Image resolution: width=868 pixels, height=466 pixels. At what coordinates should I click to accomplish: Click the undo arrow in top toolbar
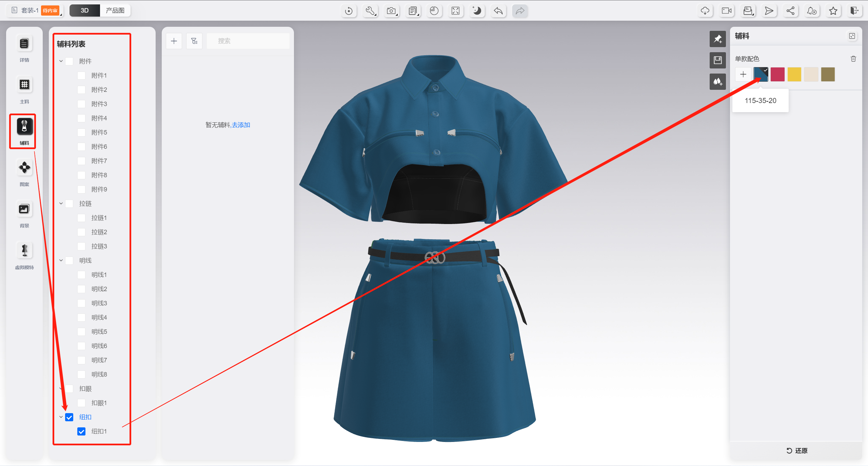click(498, 11)
